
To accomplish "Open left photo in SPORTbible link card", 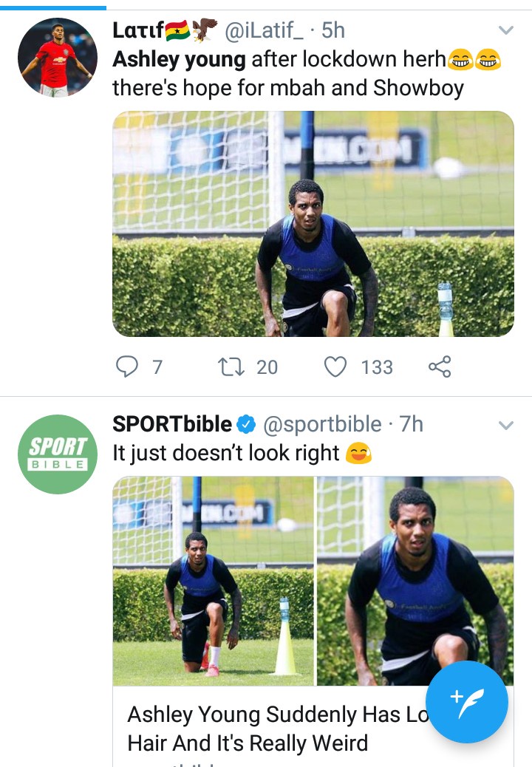I will [214, 581].
